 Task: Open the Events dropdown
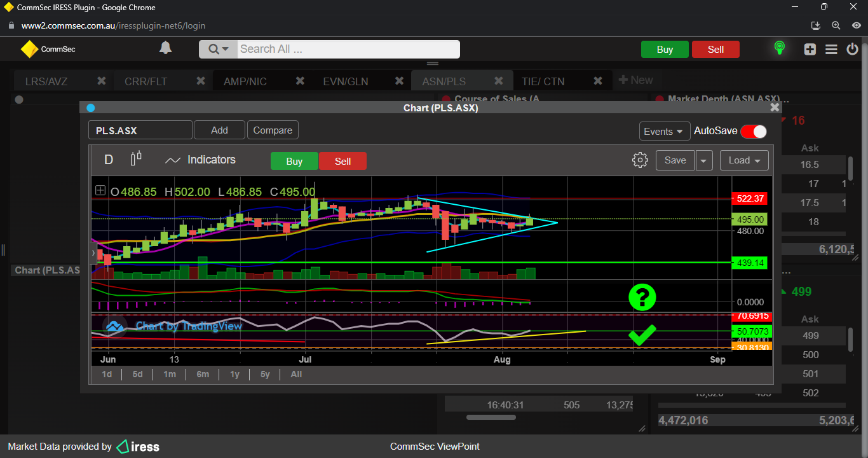(664, 131)
